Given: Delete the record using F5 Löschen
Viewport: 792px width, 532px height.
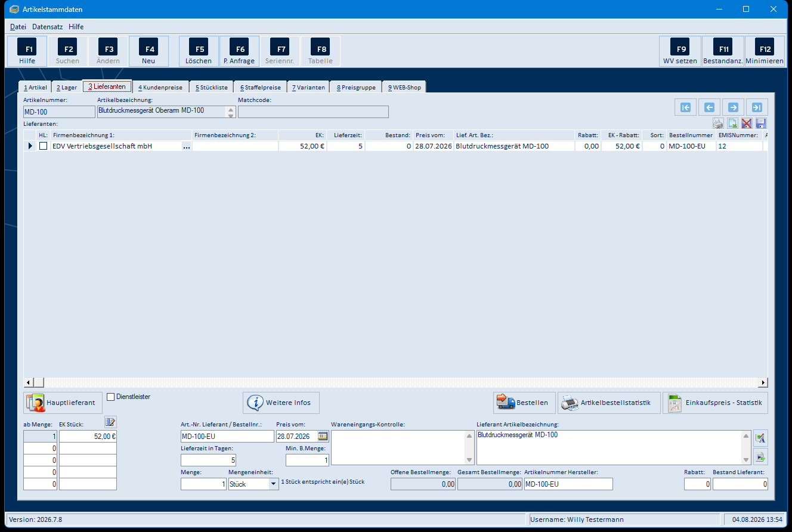Looking at the screenshot, I should coord(199,51).
